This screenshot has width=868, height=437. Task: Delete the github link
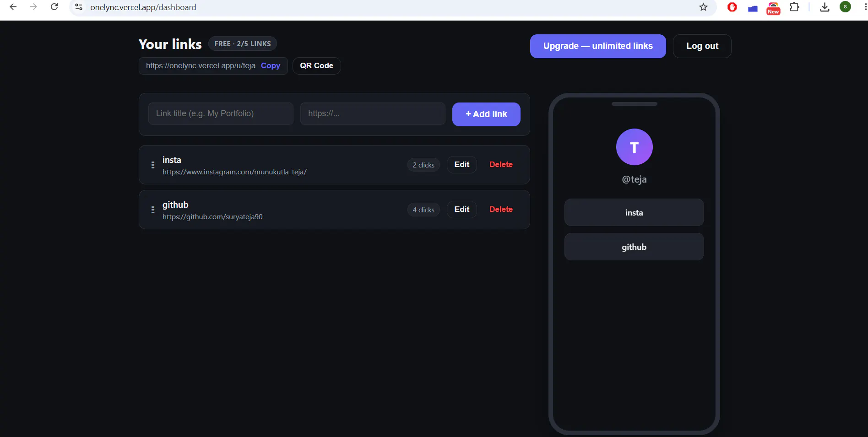(501, 210)
